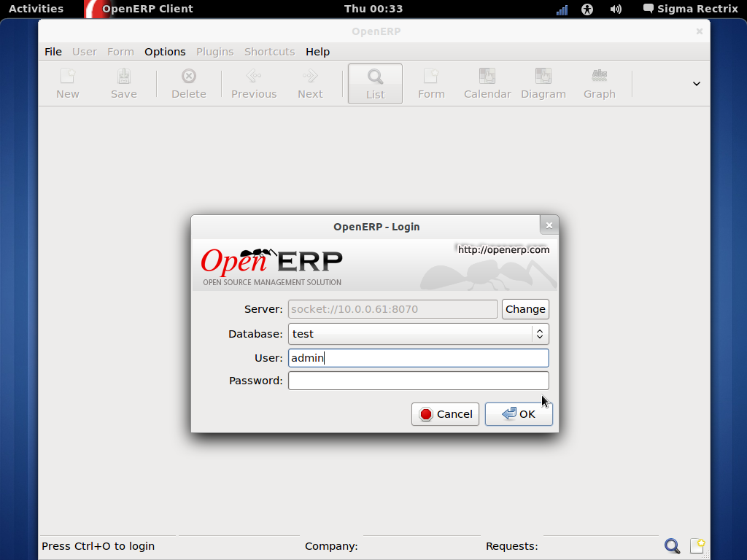This screenshot has width=747, height=560.
Task: Click the http://openerp.com link
Action: (503, 250)
